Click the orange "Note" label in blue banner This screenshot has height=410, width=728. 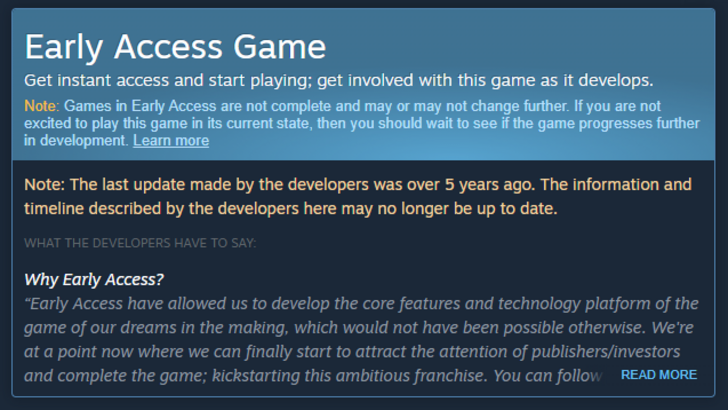coord(41,106)
